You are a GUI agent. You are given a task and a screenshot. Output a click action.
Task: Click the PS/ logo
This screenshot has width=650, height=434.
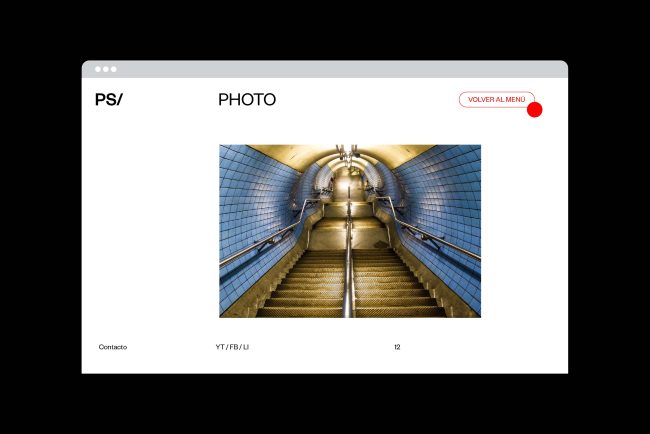[109, 100]
